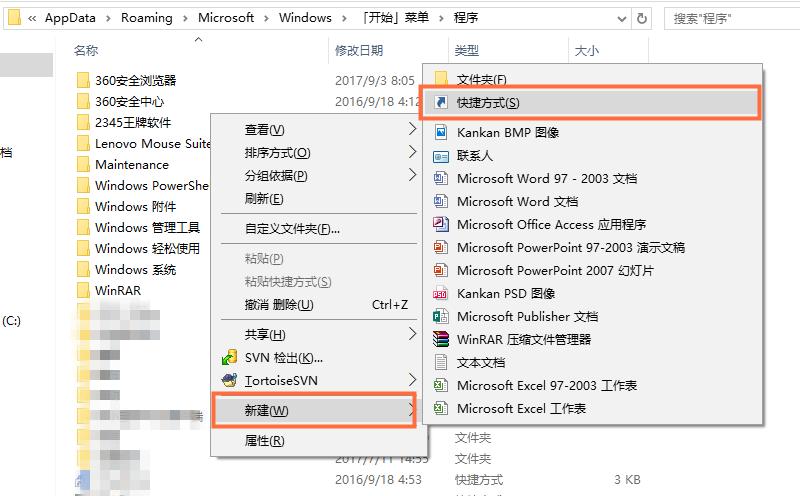
Task: Click the 2016/9/18 4:53 date cell
Action: pos(378,480)
